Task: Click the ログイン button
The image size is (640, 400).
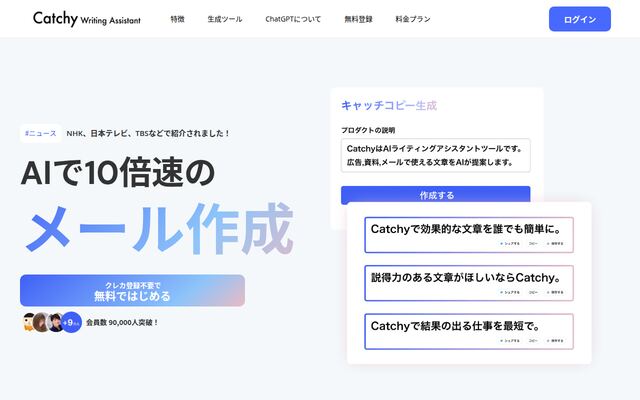Action: pos(580,19)
